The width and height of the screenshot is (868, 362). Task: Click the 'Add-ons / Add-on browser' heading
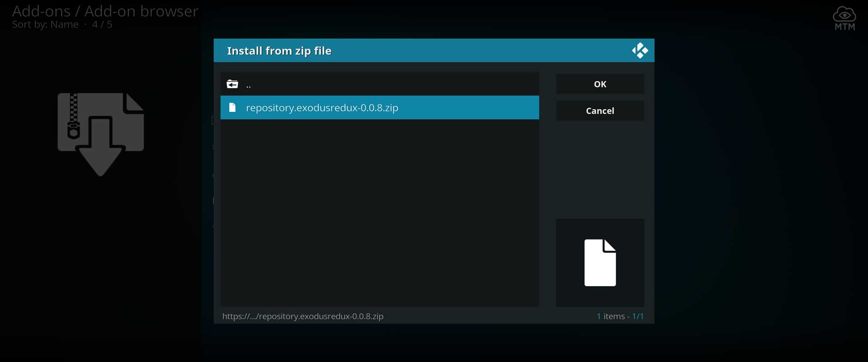[105, 11]
